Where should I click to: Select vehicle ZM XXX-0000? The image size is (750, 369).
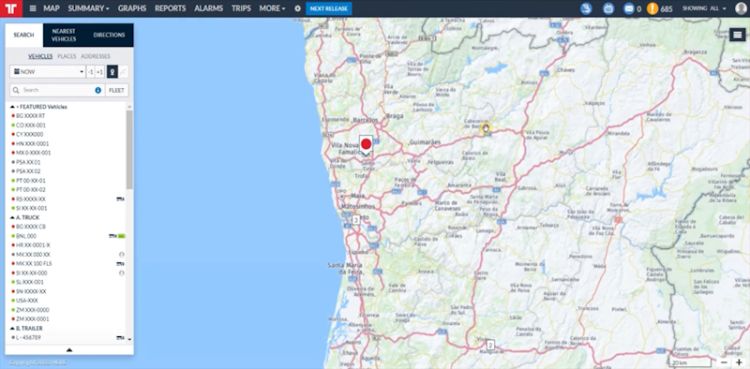[x=33, y=310]
